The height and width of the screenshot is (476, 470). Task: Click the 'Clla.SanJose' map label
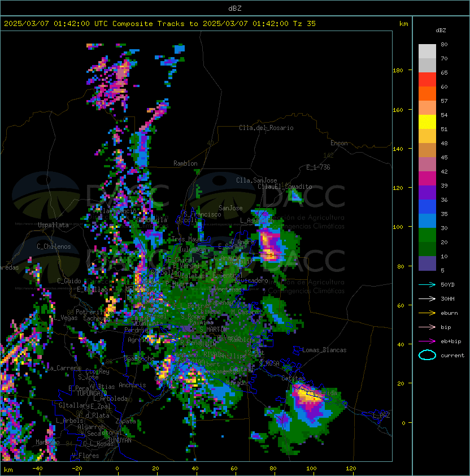click(256, 180)
